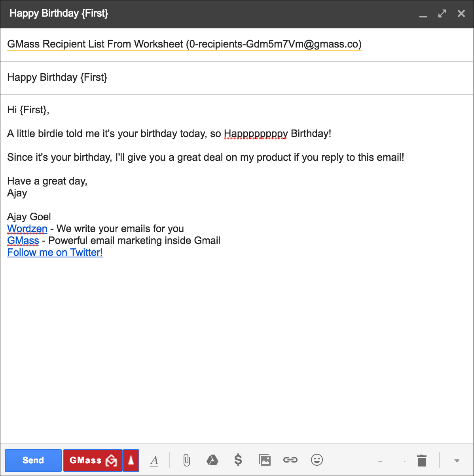Pop out the compose window to full-screen

[442, 13]
